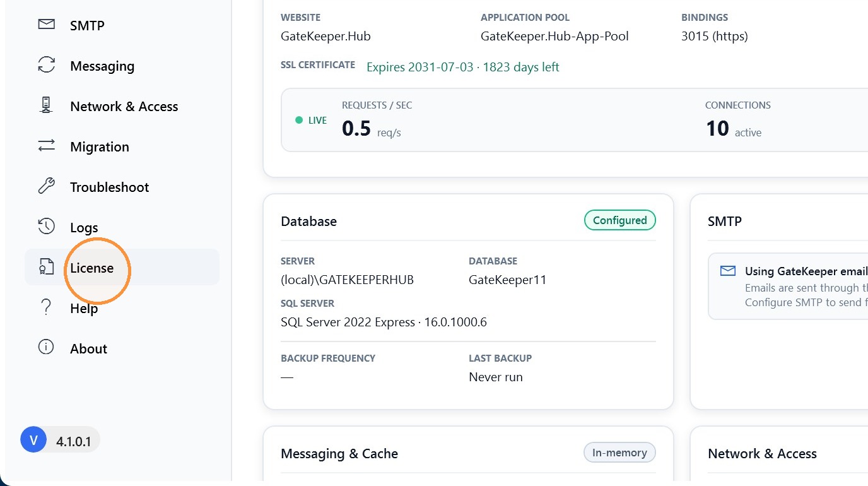Image resolution: width=868 pixels, height=486 pixels.
Task: Click the BACKUP FREQUENCY label
Action: point(328,358)
